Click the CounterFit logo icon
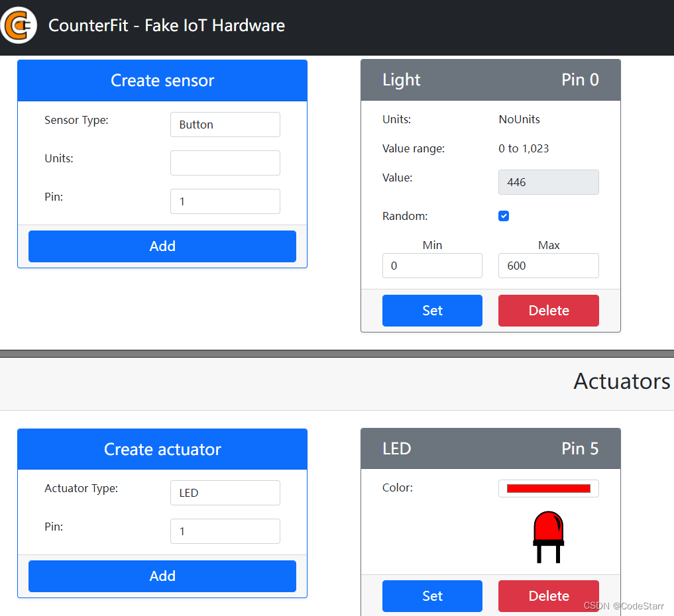674x616 pixels. point(19,25)
